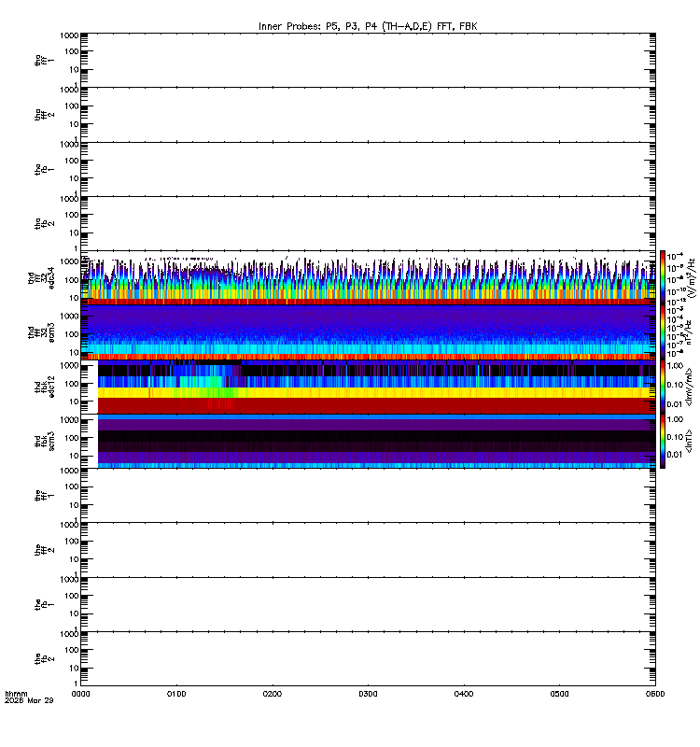Click the 0500 time axis label
This screenshot has height=747, width=700.
(x=559, y=694)
